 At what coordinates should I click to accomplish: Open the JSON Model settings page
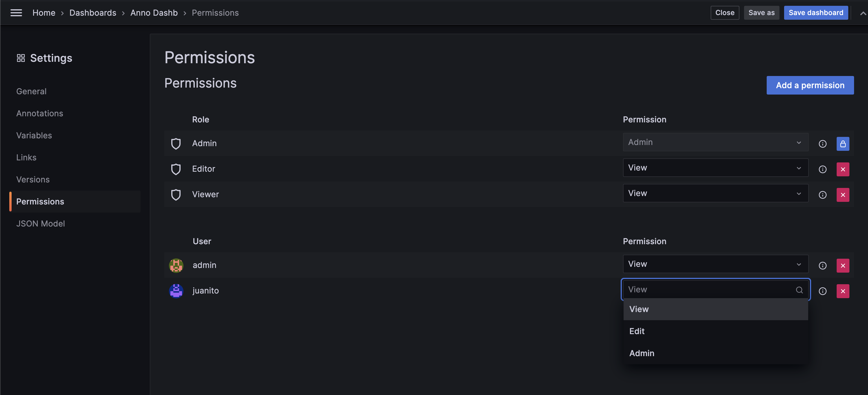[40, 223]
